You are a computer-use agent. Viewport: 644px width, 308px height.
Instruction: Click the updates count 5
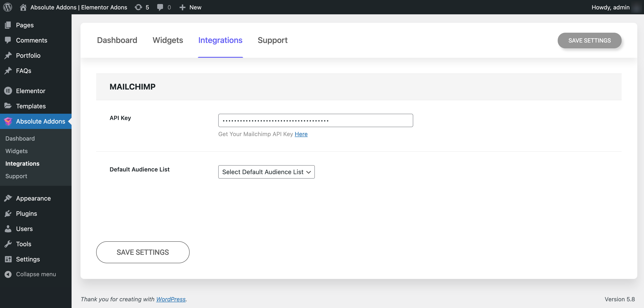(x=147, y=7)
